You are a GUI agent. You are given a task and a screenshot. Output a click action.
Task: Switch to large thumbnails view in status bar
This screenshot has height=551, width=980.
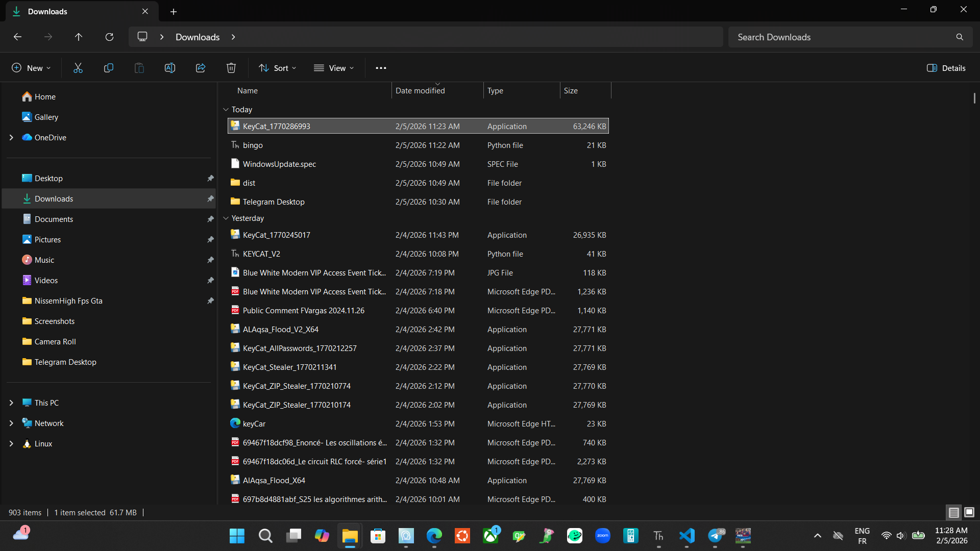[x=969, y=512]
